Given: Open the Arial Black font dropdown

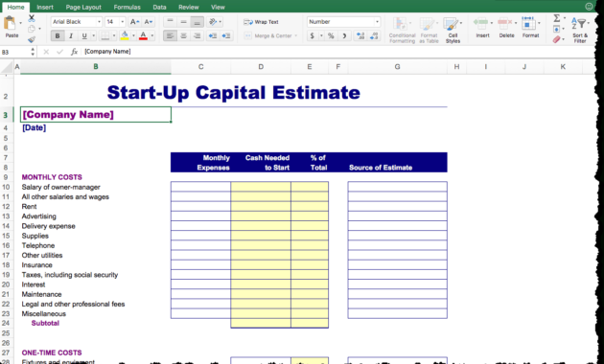Looking at the screenshot, I should point(99,22).
